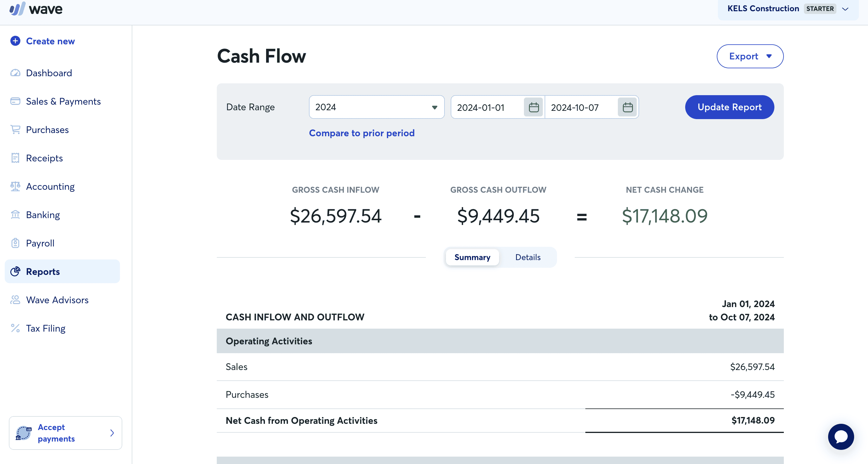Open the Export dropdown menu

click(x=750, y=56)
